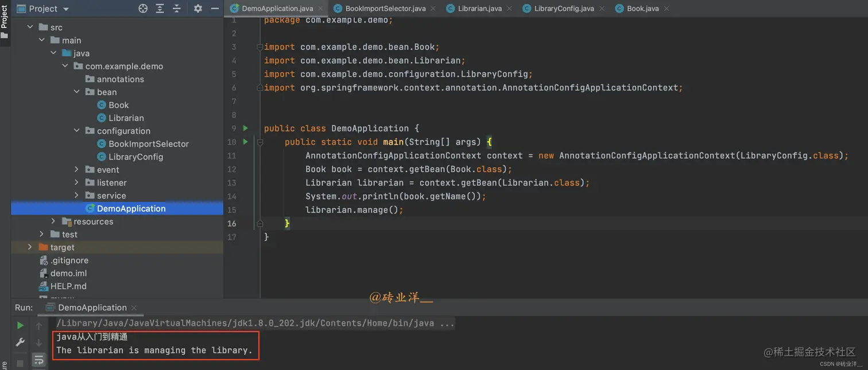This screenshot has width=868, height=370.
Task: Collapse the bean package arrow
Action: click(77, 92)
